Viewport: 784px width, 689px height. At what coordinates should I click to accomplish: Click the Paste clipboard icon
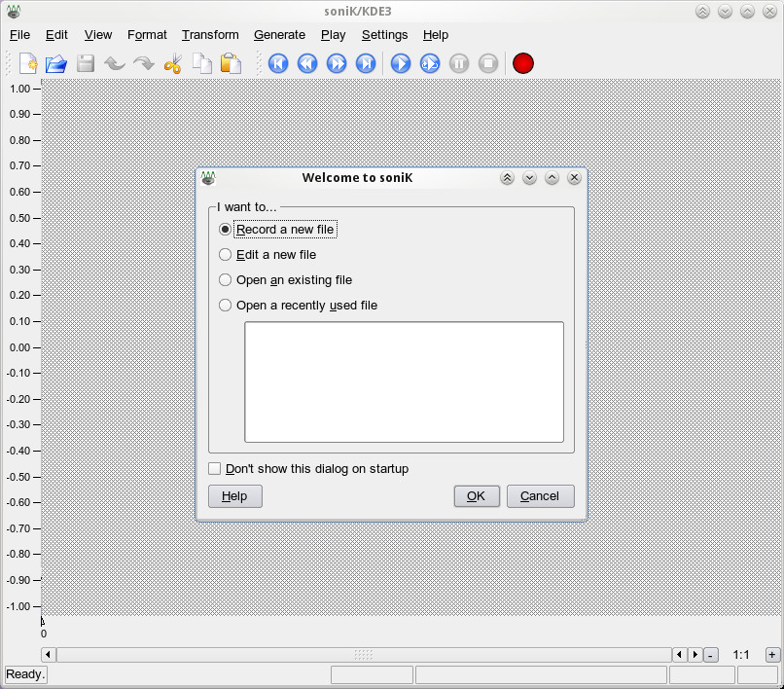pyautogui.click(x=231, y=63)
